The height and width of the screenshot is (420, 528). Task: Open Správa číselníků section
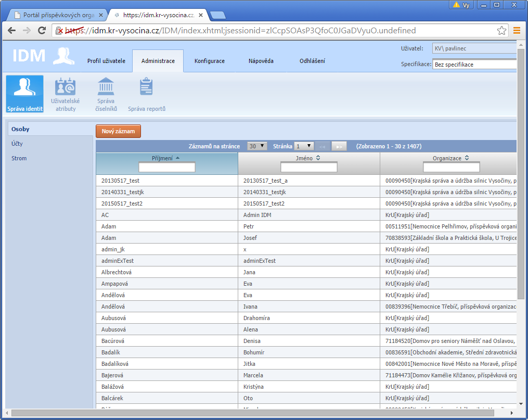pos(106,94)
